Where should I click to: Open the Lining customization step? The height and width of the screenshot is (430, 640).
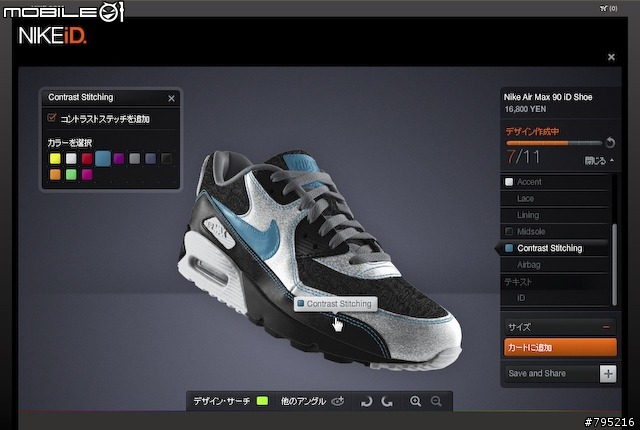point(554,215)
